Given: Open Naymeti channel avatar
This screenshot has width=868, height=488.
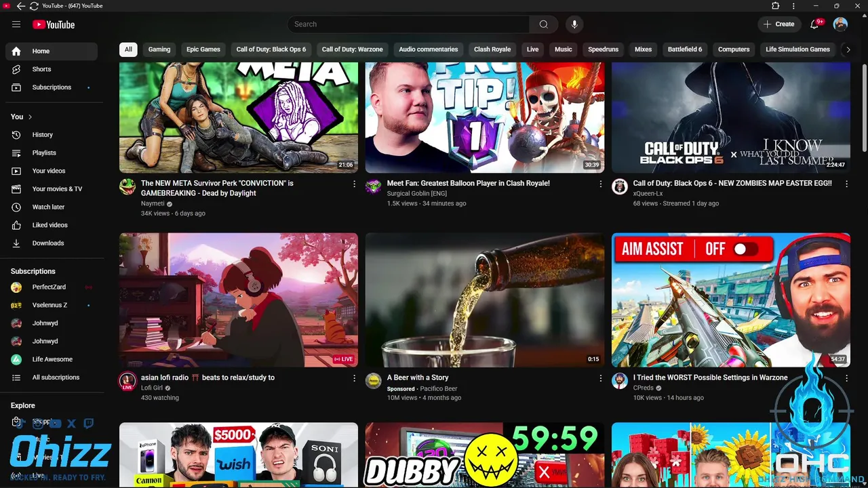Looking at the screenshot, I should coord(127,187).
